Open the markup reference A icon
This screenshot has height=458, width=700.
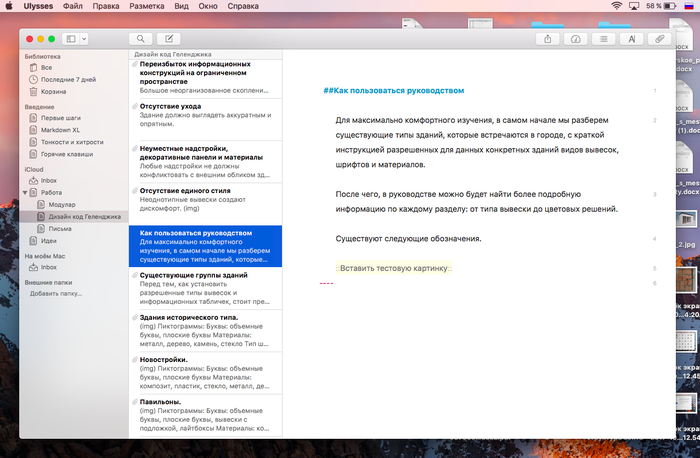coord(631,39)
